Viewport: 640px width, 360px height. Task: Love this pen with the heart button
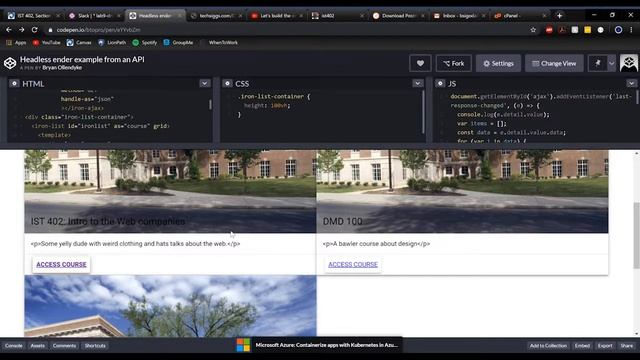(x=420, y=63)
